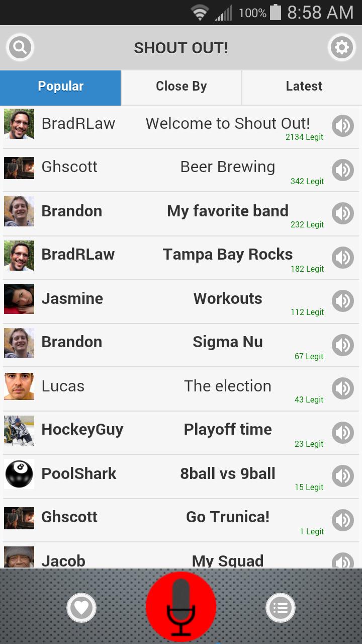Open the "Tampa Bay Rocks" shout title
The height and width of the screenshot is (644, 362).
[228, 255]
